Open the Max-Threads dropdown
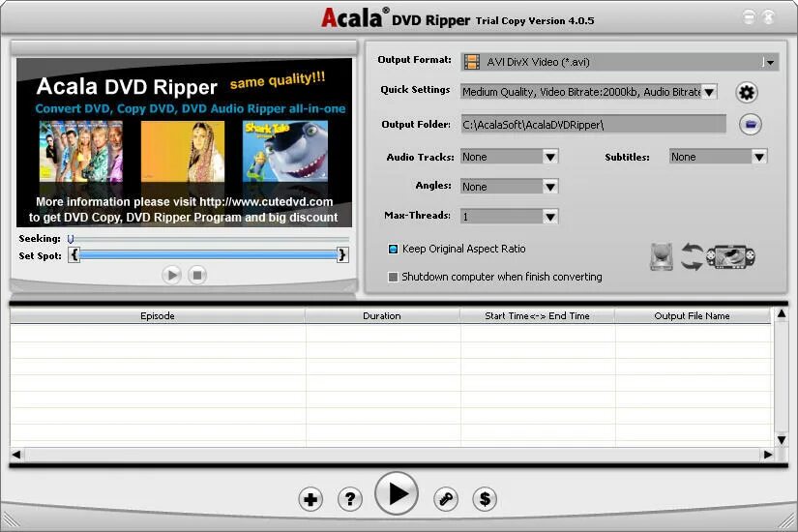Image resolution: width=798 pixels, height=532 pixels. [x=550, y=217]
